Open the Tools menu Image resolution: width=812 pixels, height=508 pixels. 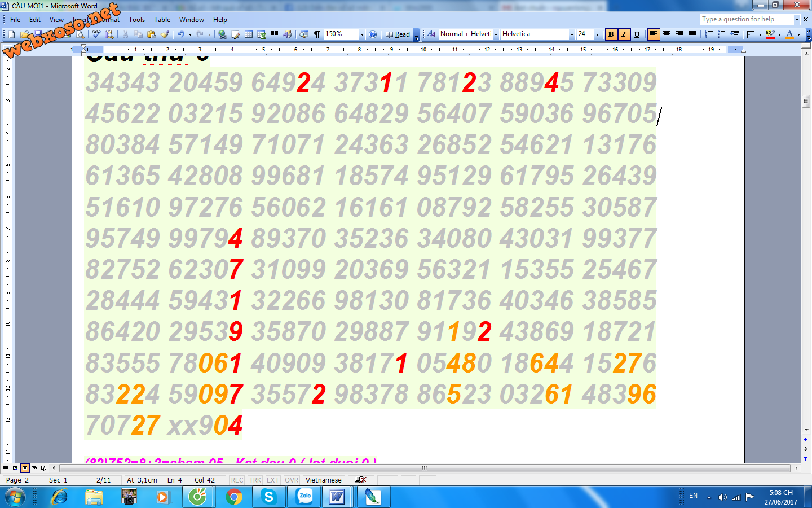(136, 20)
